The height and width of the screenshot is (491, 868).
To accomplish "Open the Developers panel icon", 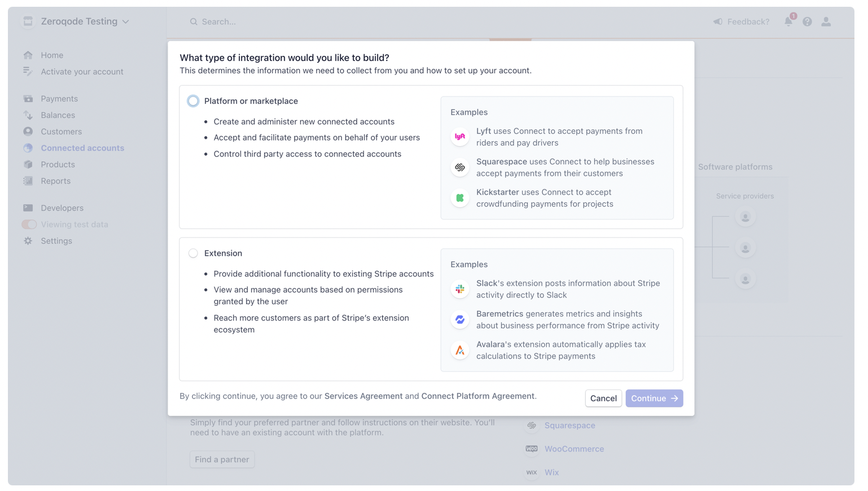I will 28,208.
